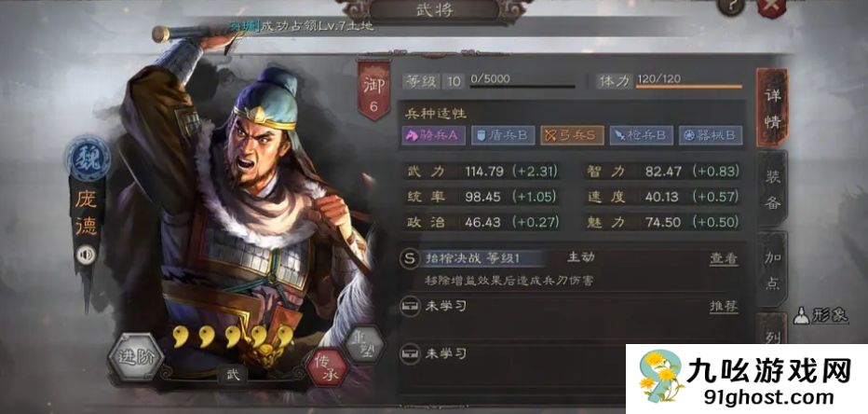Switch to the 详情 tab
Image resolution: width=868 pixels, height=414 pixels.
(x=772, y=107)
